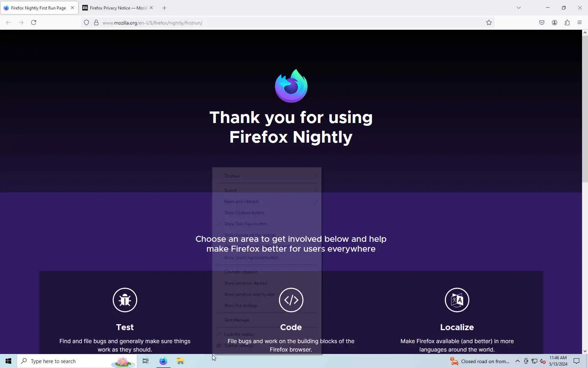Expand the Toolbars submenu
This screenshot has width=588, height=368.
click(x=267, y=176)
